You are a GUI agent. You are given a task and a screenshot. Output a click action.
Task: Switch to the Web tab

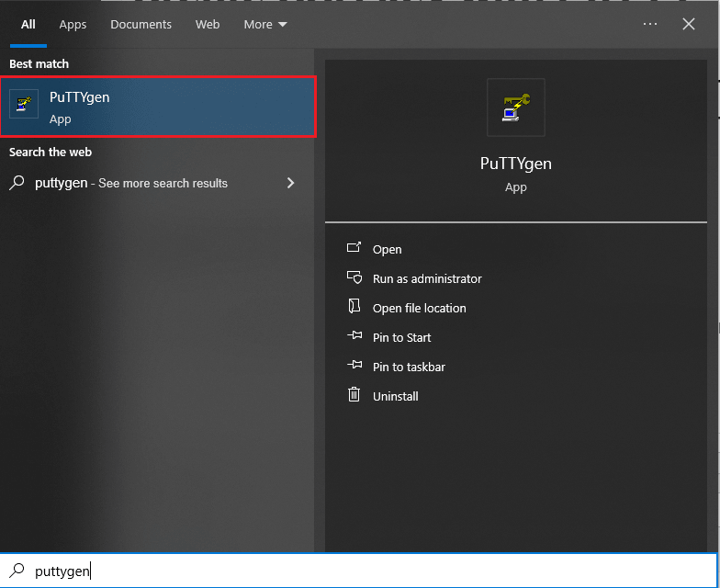click(x=208, y=24)
